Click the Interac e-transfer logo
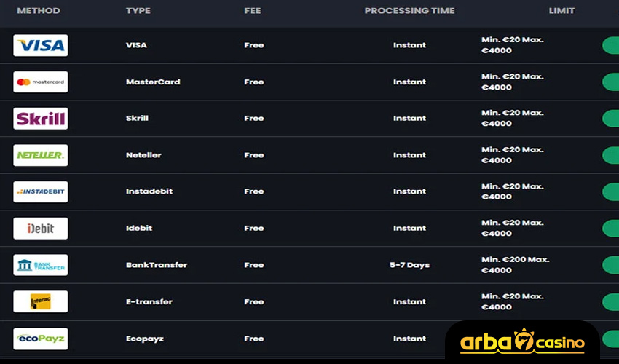 point(41,301)
